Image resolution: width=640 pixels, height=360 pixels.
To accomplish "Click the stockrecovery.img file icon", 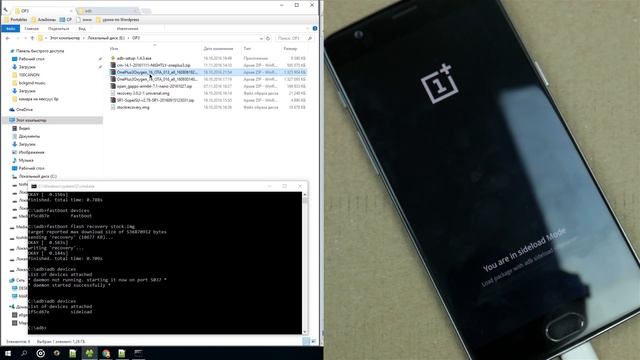I will (113, 107).
